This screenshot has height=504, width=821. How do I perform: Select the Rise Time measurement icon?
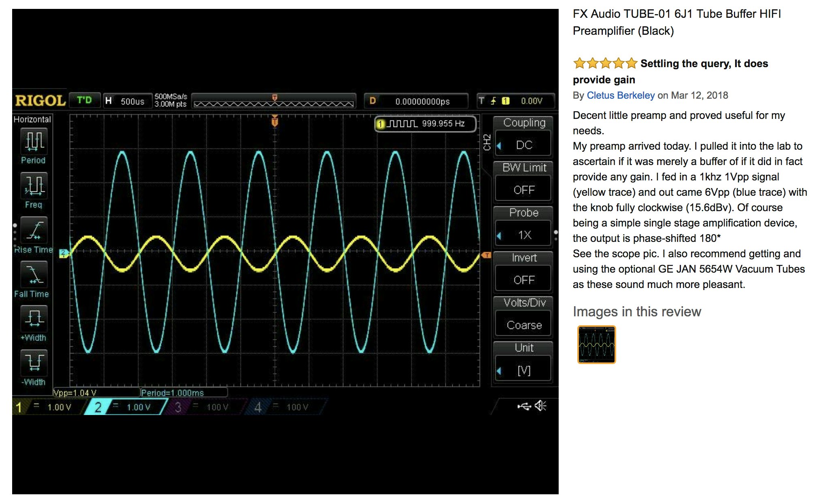[34, 230]
